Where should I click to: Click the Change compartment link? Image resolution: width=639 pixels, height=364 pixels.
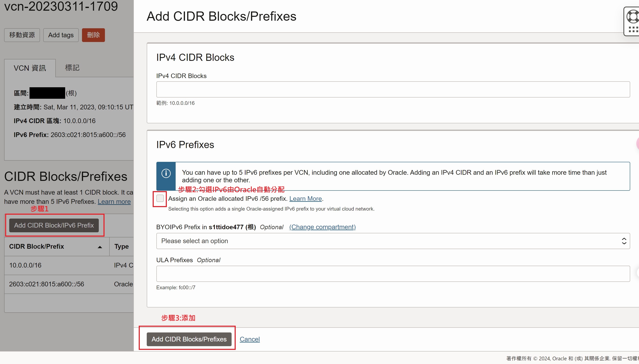pyautogui.click(x=322, y=227)
